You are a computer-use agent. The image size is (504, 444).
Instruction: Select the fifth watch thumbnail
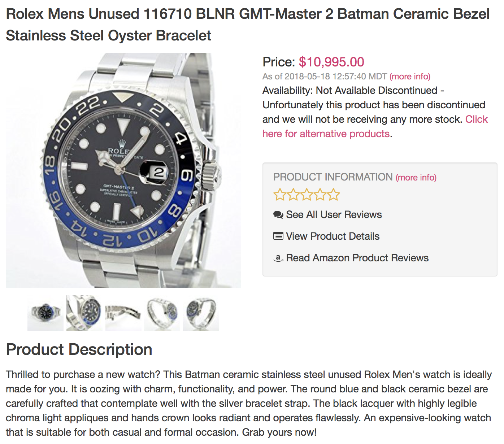point(201,313)
